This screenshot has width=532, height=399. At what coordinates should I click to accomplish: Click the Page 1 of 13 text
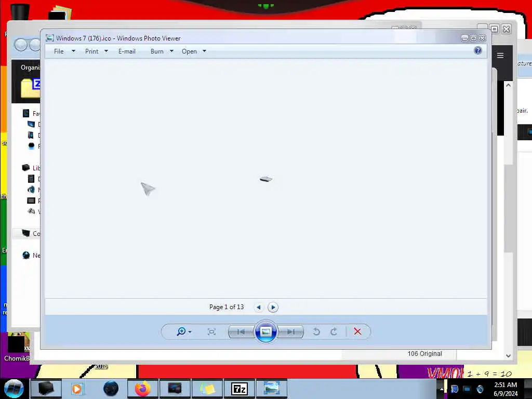click(227, 307)
